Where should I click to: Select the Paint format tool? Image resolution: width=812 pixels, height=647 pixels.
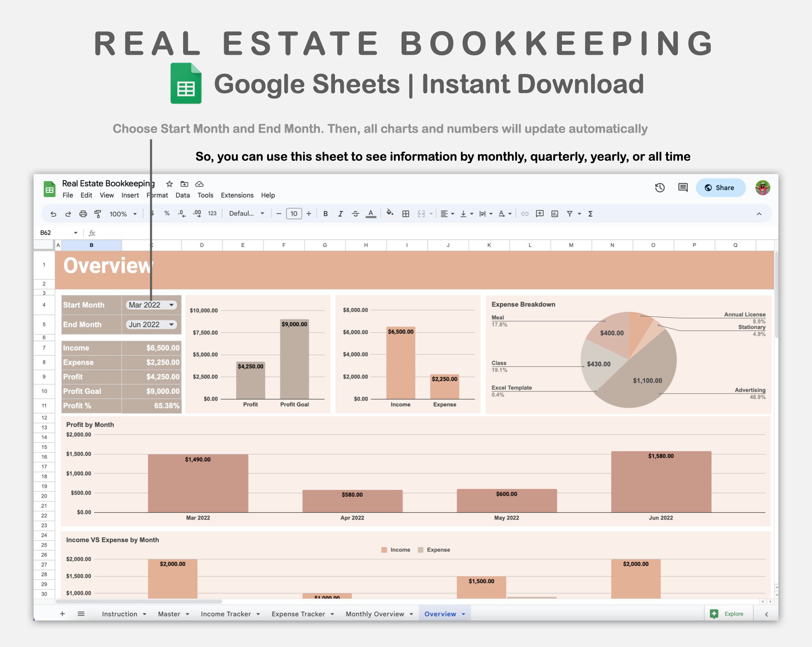click(x=98, y=214)
